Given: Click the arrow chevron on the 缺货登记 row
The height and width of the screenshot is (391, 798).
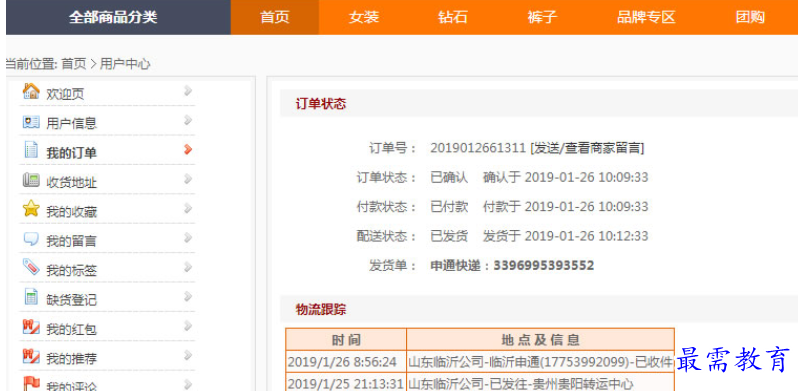Looking at the screenshot, I should click(x=188, y=296).
